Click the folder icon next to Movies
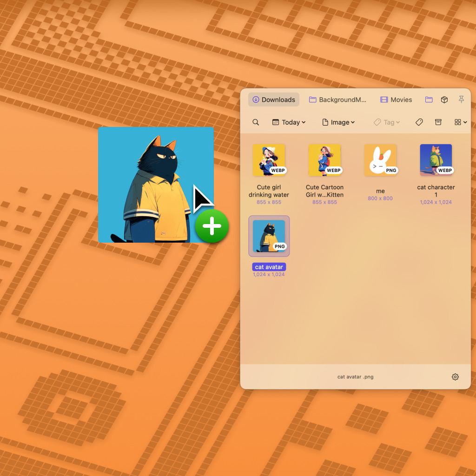Viewport: 476px width, 476px height. [428, 99]
